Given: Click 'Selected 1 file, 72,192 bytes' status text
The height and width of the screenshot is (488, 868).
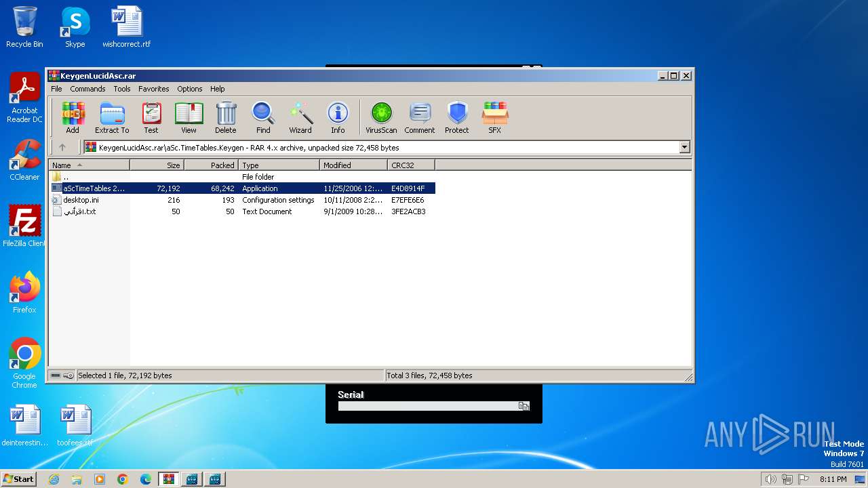Looking at the screenshot, I should tap(125, 375).
